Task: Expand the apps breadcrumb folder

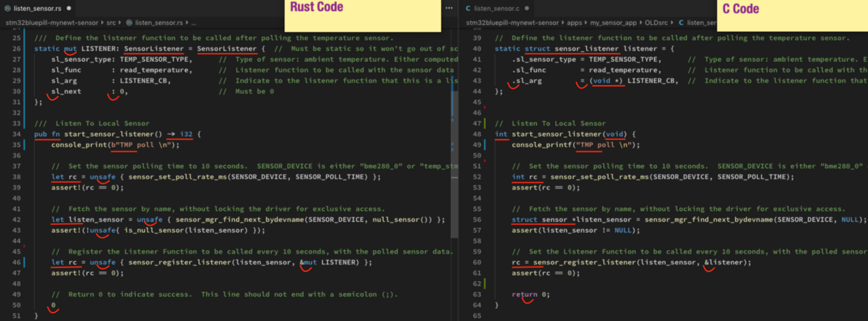Action: click(579, 23)
